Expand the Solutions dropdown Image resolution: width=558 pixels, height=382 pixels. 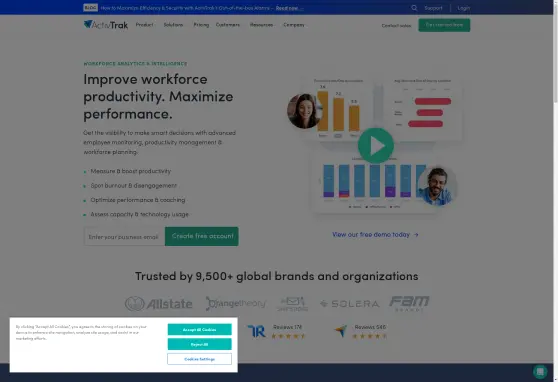coord(173,25)
